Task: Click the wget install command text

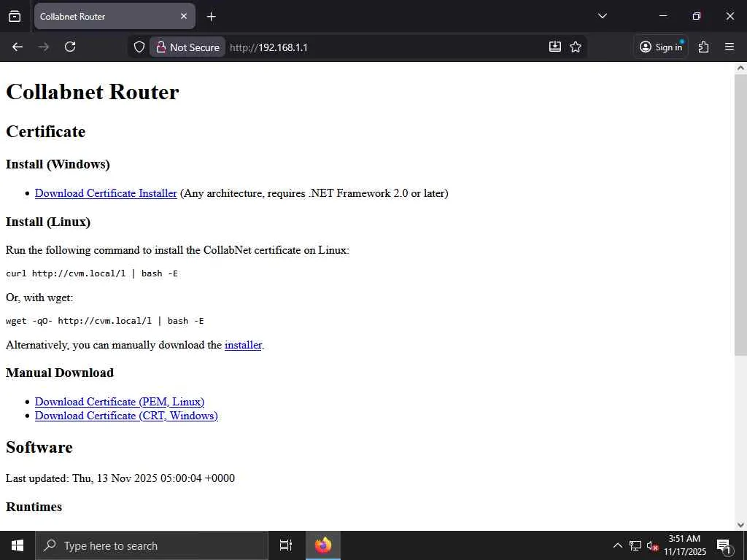Action: tap(105, 321)
